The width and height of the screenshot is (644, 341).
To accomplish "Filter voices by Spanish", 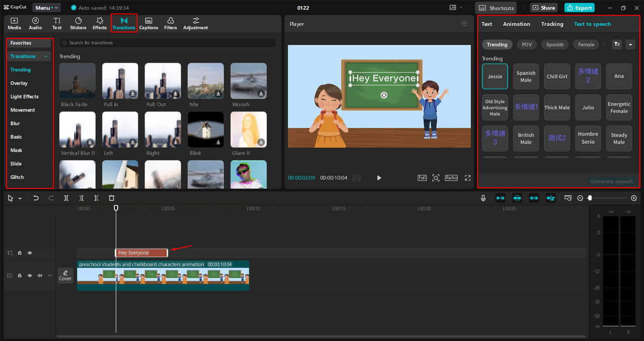I will point(555,44).
